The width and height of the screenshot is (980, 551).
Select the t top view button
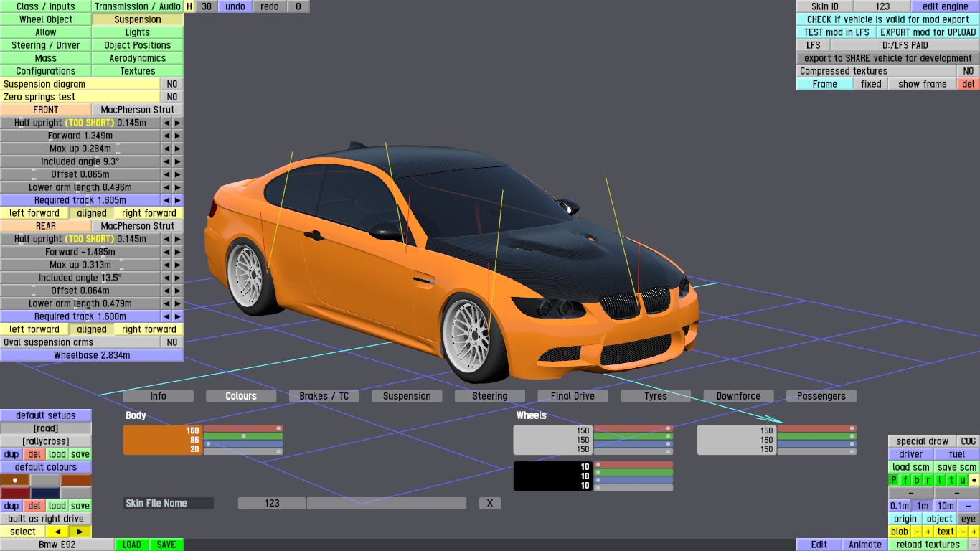951,480
